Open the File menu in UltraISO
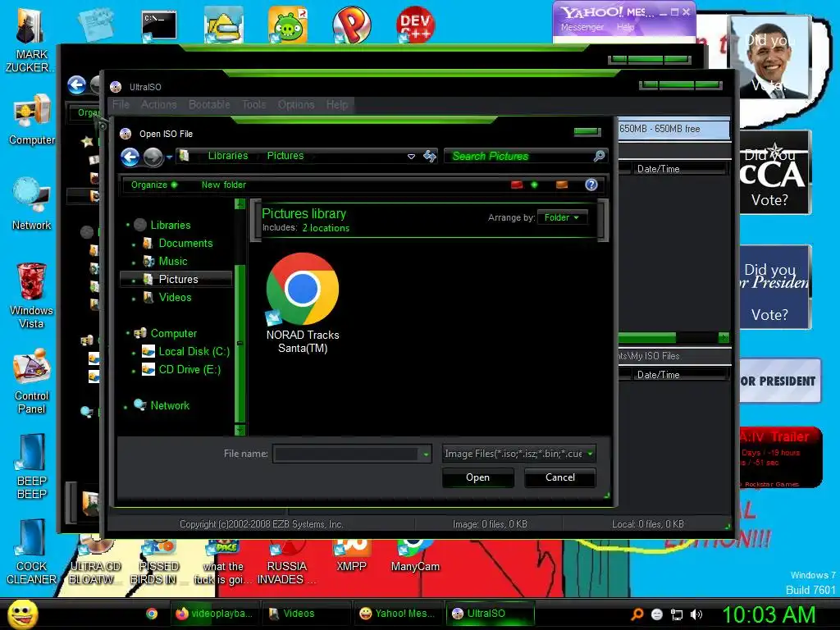This screenshot has width=840, height=630. coord(121,104)
